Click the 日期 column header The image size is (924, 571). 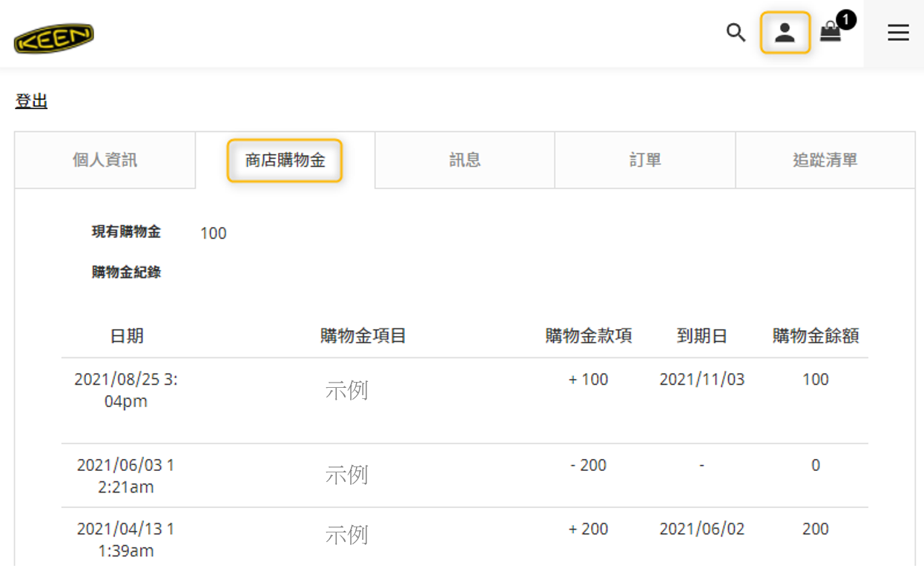(x=127, y=336)
